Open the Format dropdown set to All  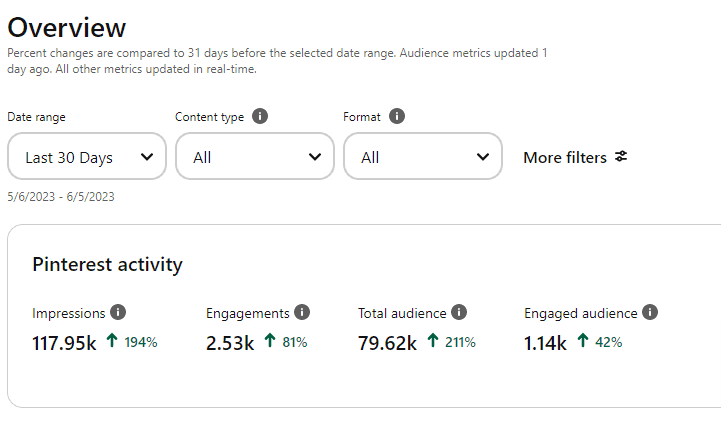point(423,157)
